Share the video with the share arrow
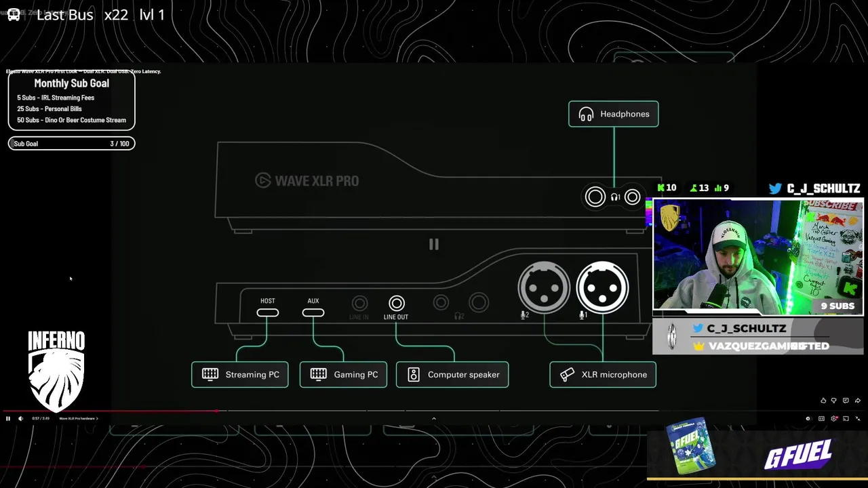The image size is (868, 488). (x=858, y=401)
